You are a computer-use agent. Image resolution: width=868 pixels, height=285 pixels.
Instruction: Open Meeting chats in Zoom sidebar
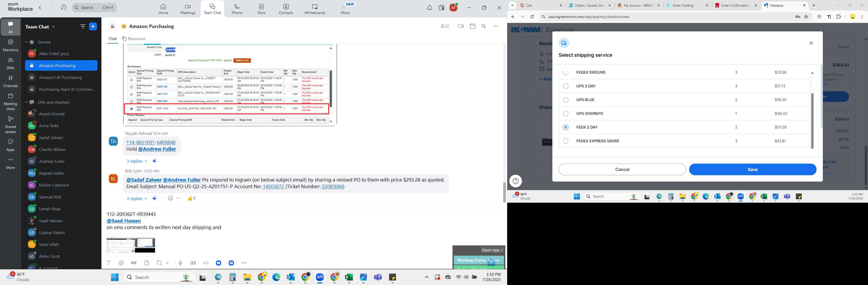pos(11,102)
